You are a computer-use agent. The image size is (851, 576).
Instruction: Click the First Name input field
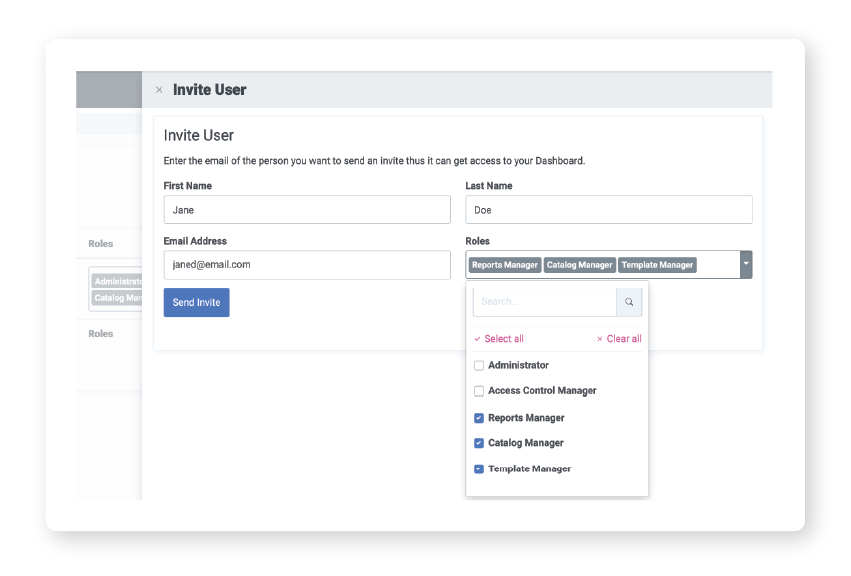tap(307, 210)
